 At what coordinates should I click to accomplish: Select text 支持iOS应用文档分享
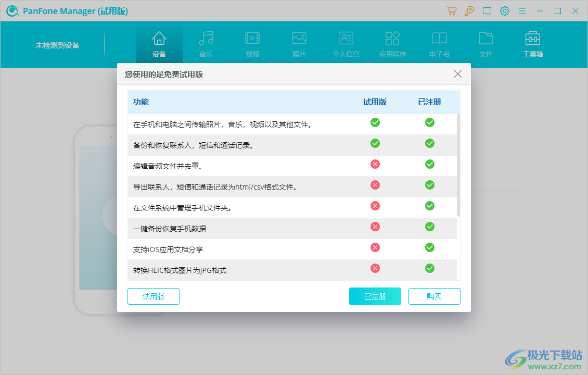tap(168, 249)
